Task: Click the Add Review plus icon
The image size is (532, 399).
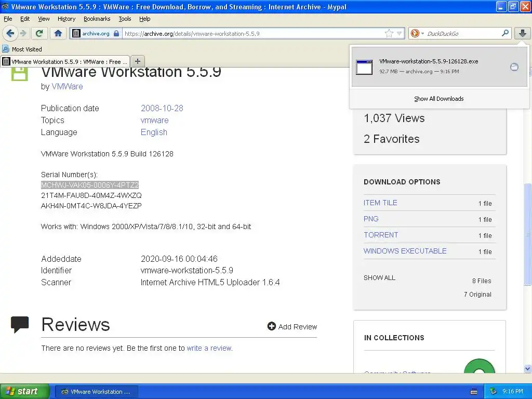Action: pyautogui.click(x=271, y=326)
